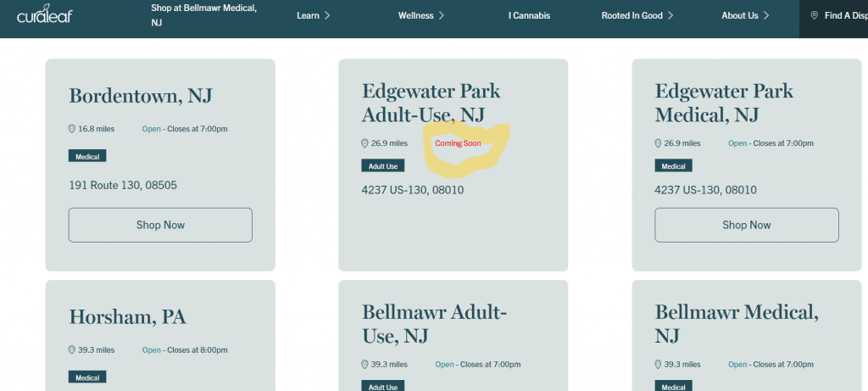Open the I Cannabis nav item

coord(529,15)
